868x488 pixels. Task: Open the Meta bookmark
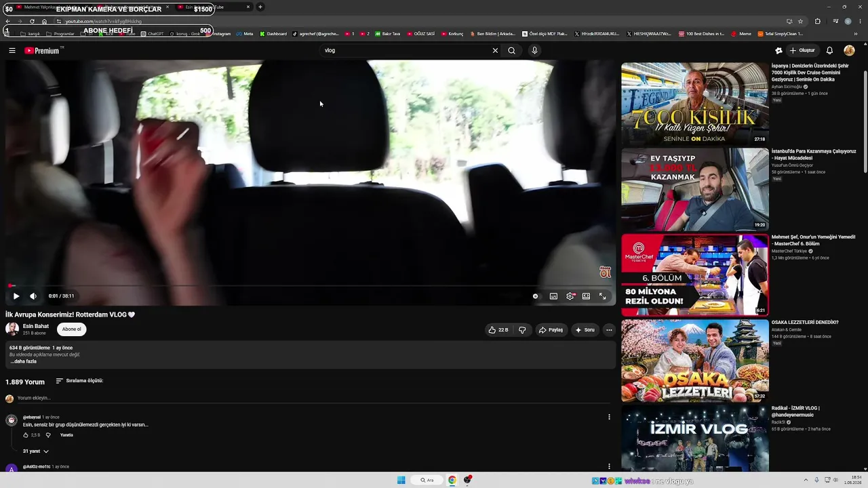(x=245, y=34)
